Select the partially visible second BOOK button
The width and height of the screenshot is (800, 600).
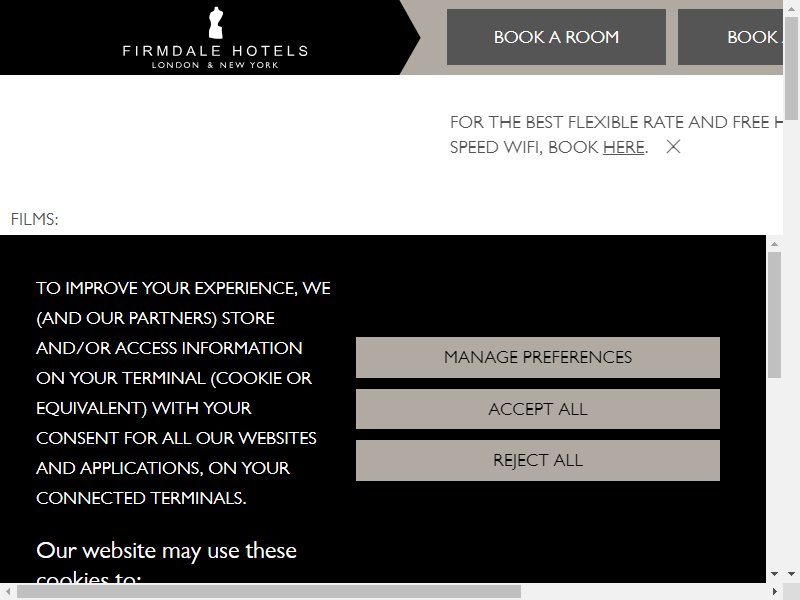tap(730, 37)
